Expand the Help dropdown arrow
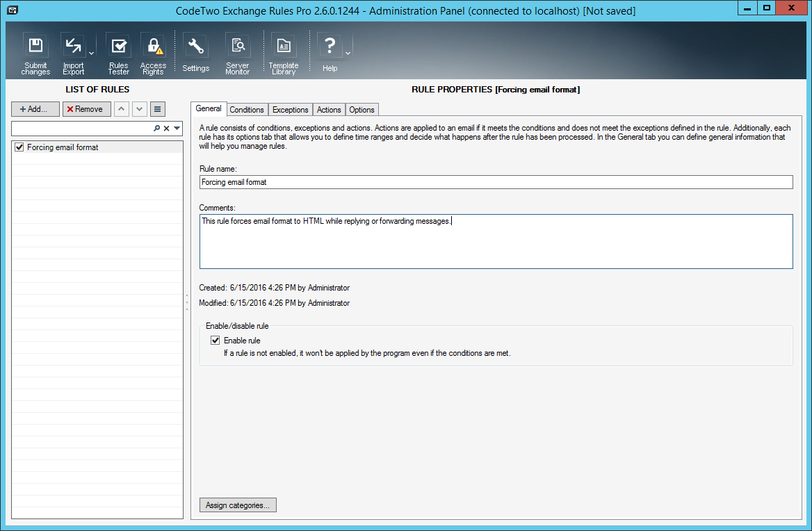The image size is (812, 531). tap(348, 54)
